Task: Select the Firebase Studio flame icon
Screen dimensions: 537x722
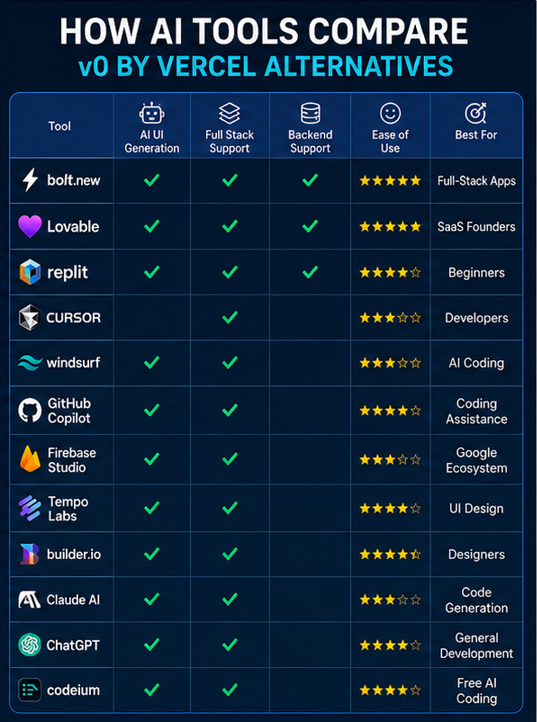Action: point(30,459)
